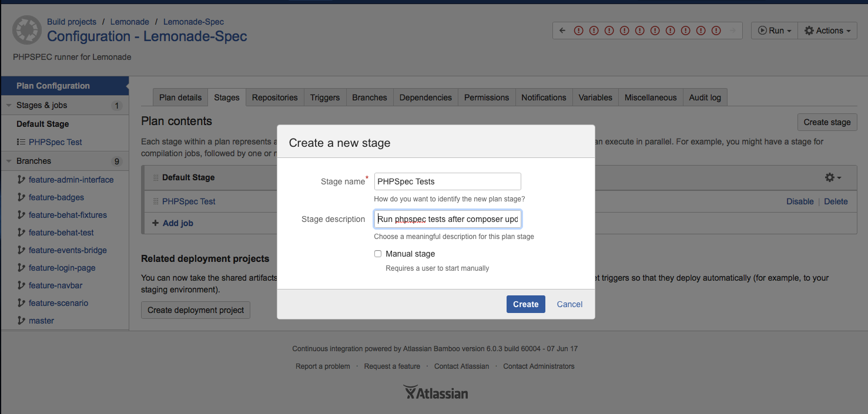Image resolution: width=868 pixels, height=414 pixels.
Task: Open the PHPSpec Test job link in stage table
Action: point(189,201)
